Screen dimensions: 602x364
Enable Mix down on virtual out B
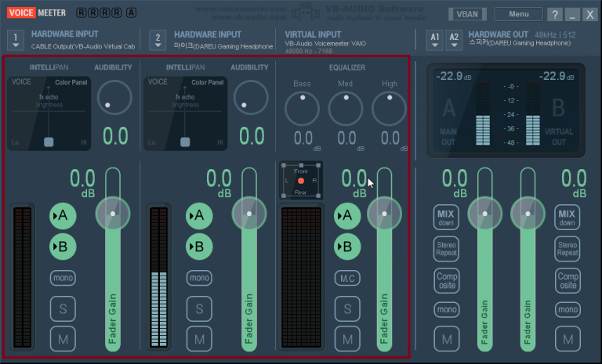(x=567, y=218)
